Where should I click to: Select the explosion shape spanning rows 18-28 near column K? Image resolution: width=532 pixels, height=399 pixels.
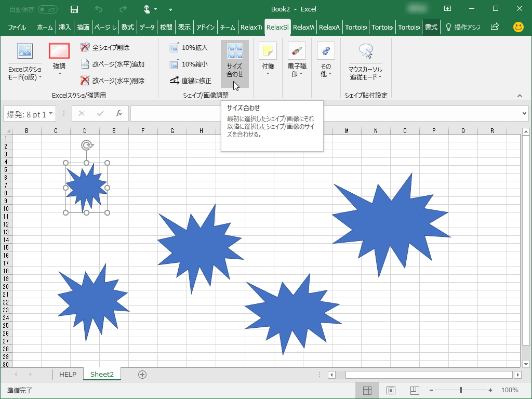click(x=292, y=314)
